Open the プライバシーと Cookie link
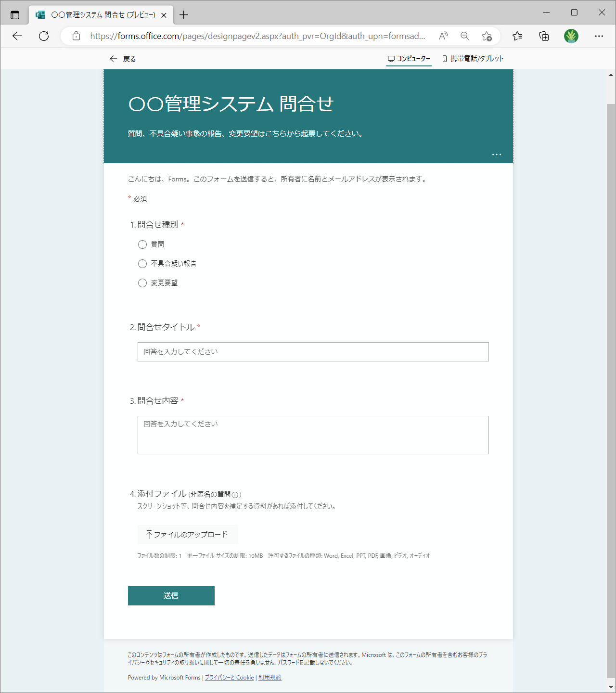 coord(229,678)
